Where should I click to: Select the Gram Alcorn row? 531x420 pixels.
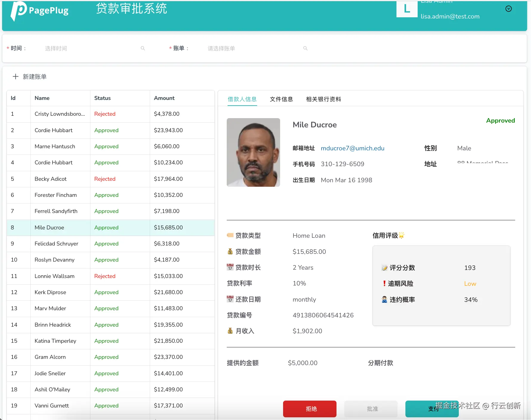(111, 357)
